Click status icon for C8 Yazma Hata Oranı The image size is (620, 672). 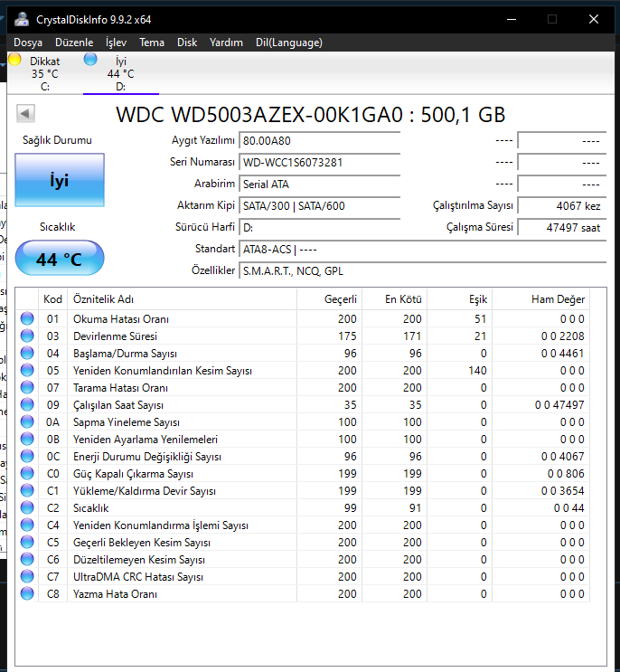coord(27,594)
